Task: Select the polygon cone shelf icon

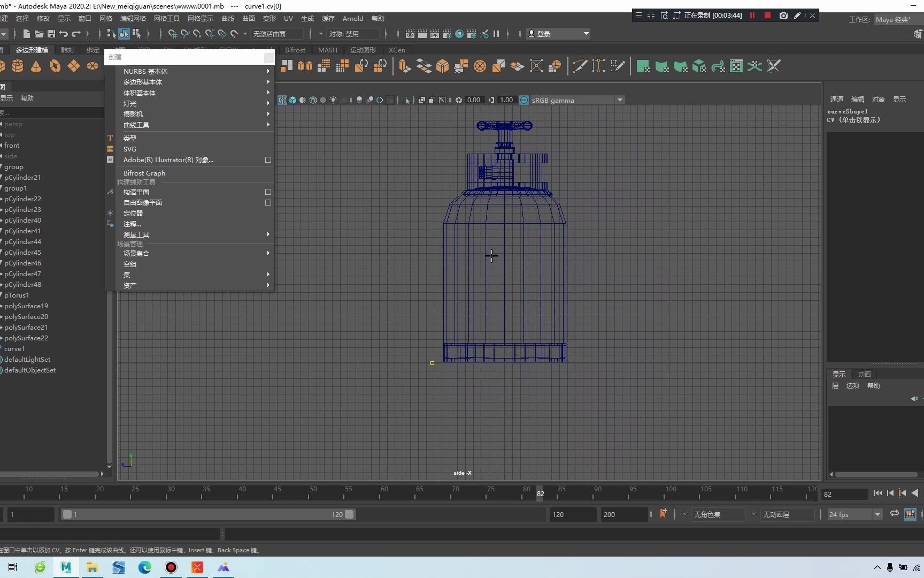Action: (36, 66)
